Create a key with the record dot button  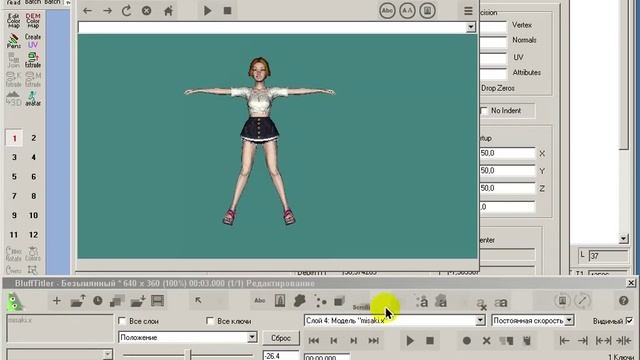point(467,340)
